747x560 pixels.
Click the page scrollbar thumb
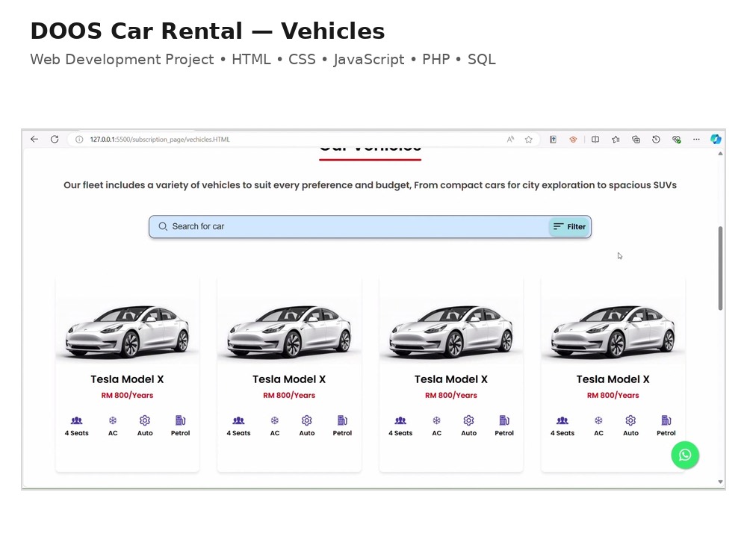point(720,268)
